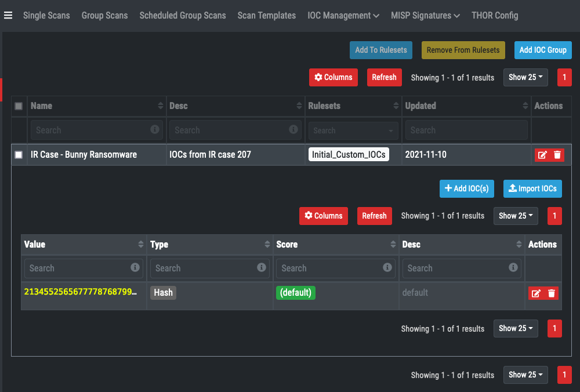Screen dimensions: 580x392
Task: Expand the IOC Management menu
Action: pos(343,16)
